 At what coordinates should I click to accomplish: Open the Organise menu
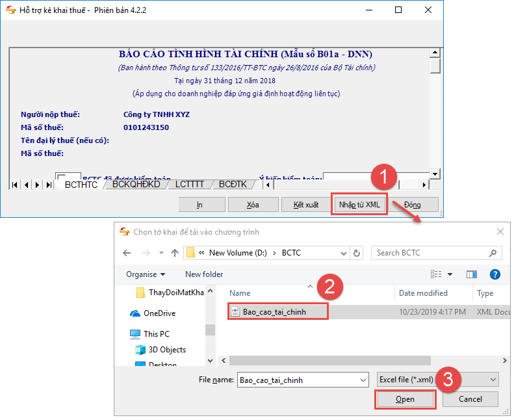point(146,274)
